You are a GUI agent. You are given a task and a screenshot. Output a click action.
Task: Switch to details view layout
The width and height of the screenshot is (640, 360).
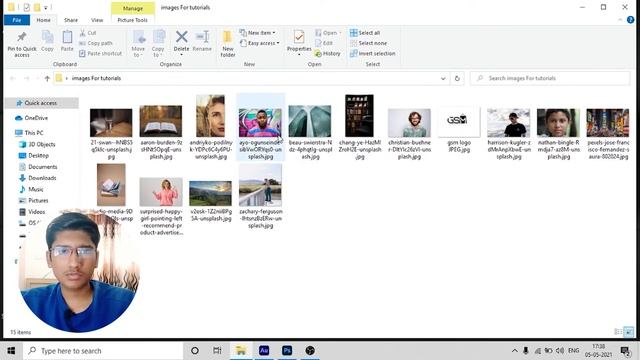(x=618, y=332)
